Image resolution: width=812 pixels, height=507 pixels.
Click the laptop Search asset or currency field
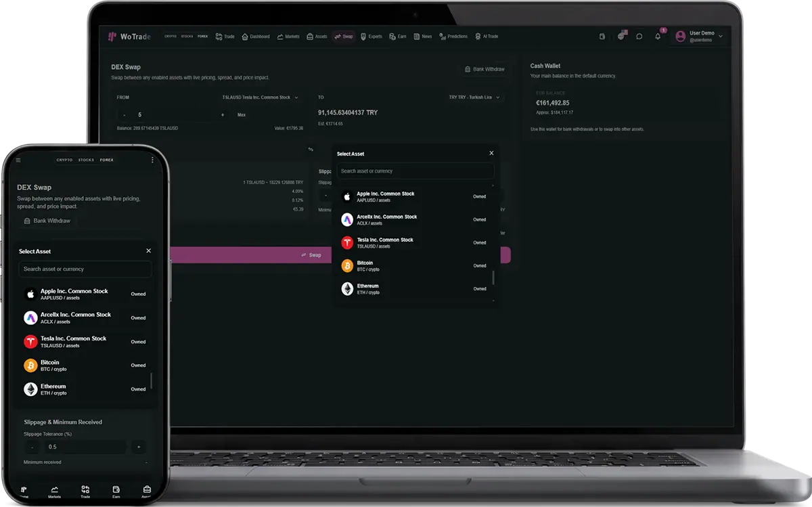click(415, 171)
